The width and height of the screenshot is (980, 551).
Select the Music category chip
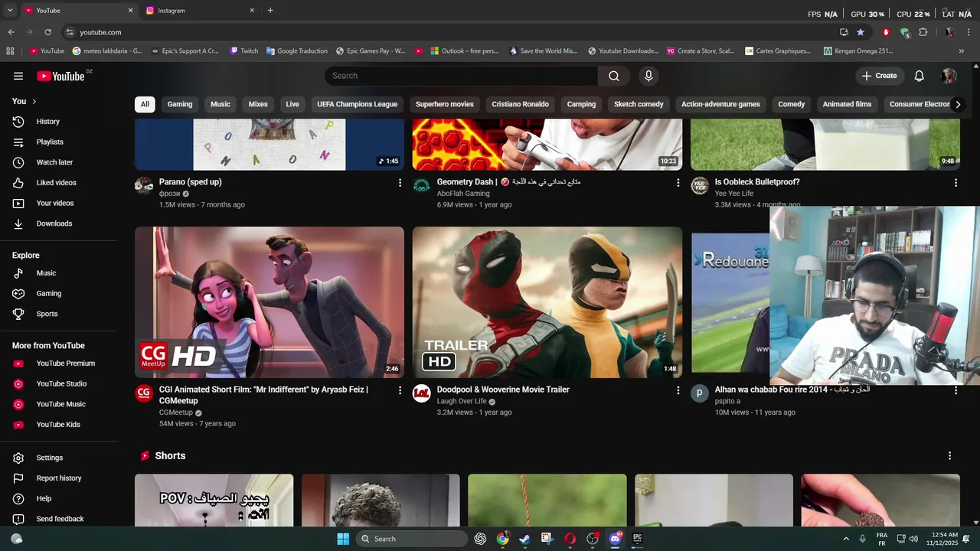point(220,104)
